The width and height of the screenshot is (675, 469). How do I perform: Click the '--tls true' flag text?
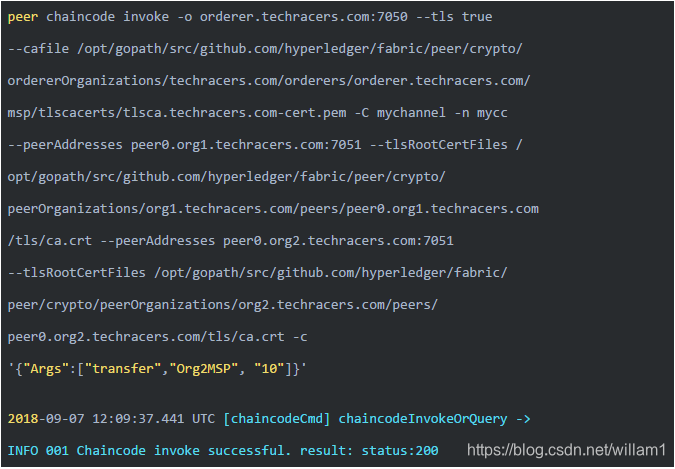pos(454,17)
